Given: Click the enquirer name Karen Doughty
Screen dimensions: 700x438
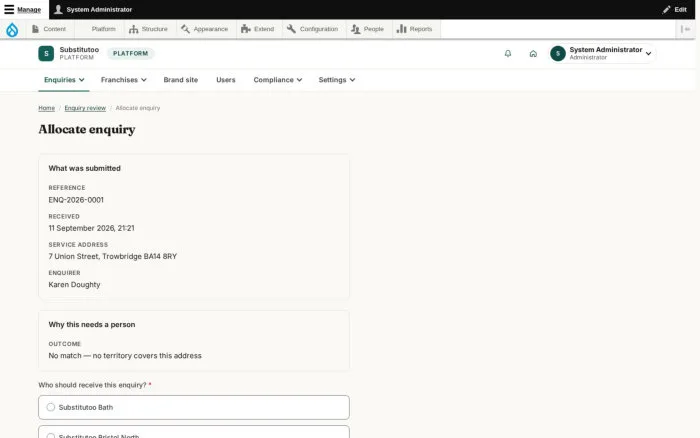Looking at the screenshot, I should [x=74, y=285].
